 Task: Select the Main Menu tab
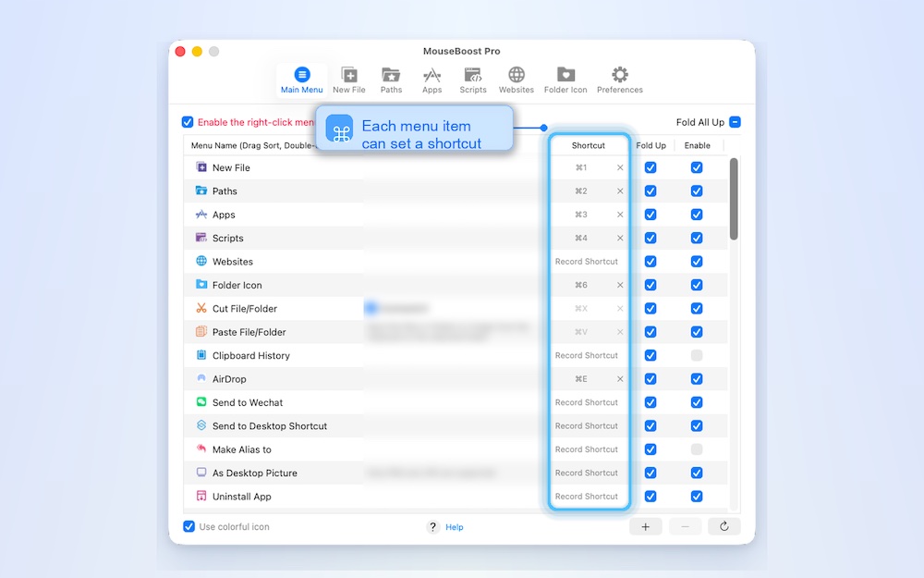pyautogui.click(x=302, y=80)
